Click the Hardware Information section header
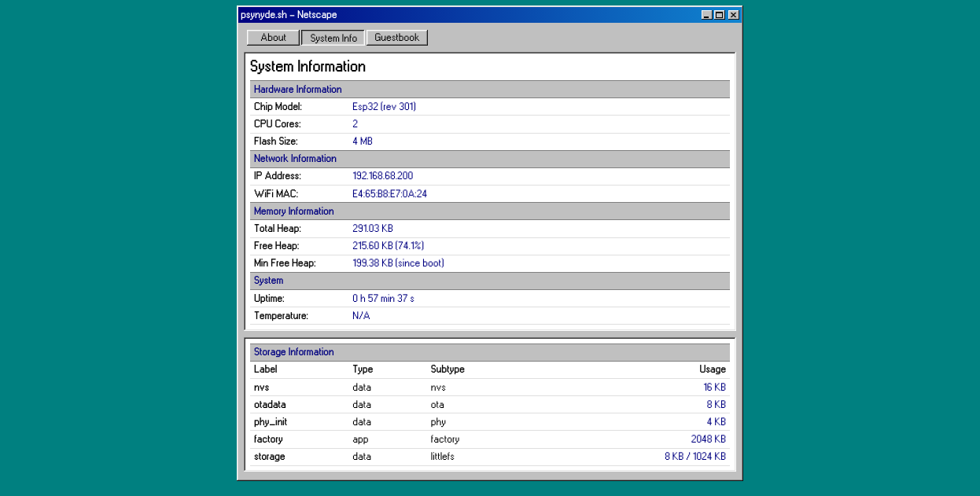The width and height of the screenshot is (980, 496). tap(297, 90)
